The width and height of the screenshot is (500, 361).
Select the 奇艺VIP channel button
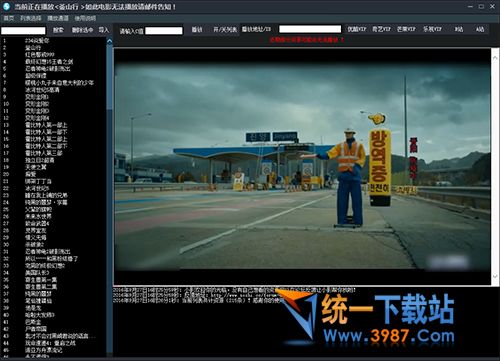coord(381,29)
